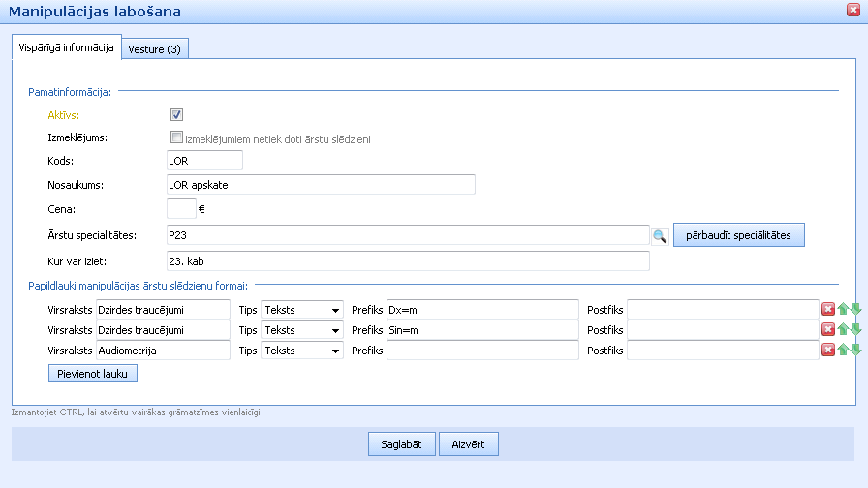
Task: Move the Sin=m row up
Action: (843, 329)
